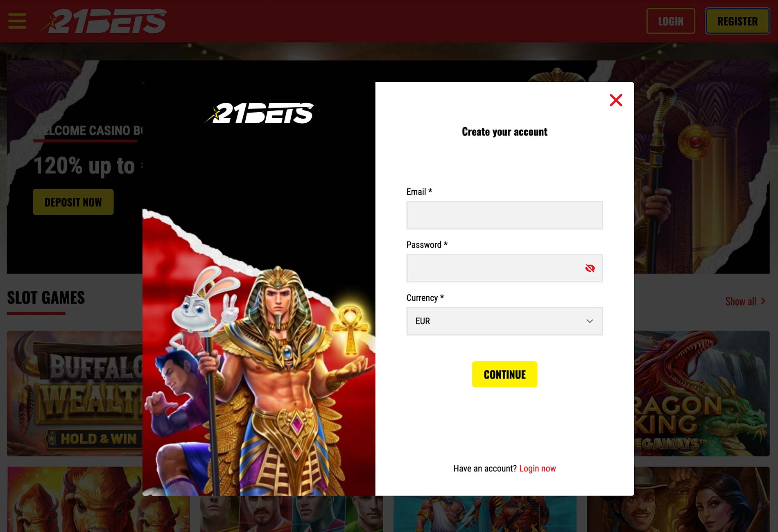Click the LOGIN button in header
The height and width of the screenshot is (532, 778).
pyautogui.click(x=670, y=21)
